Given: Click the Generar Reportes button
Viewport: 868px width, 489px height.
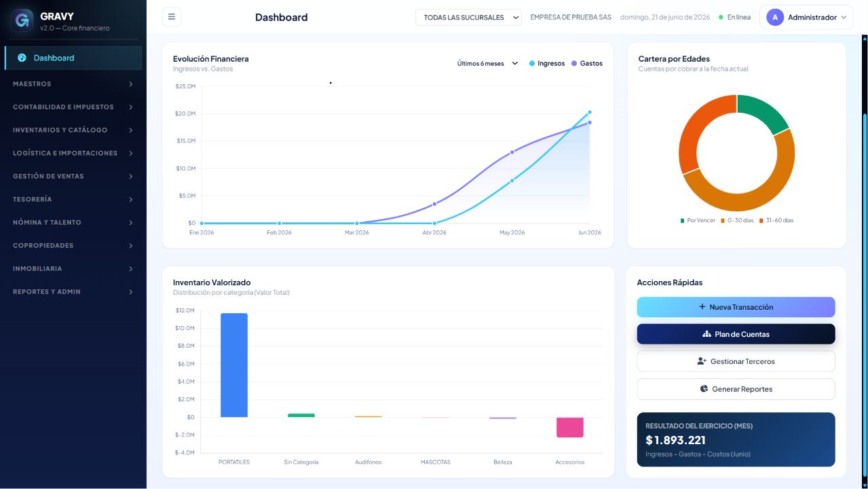Looking at the screenshot, I should pyautogui.click(x=736, y=389).
